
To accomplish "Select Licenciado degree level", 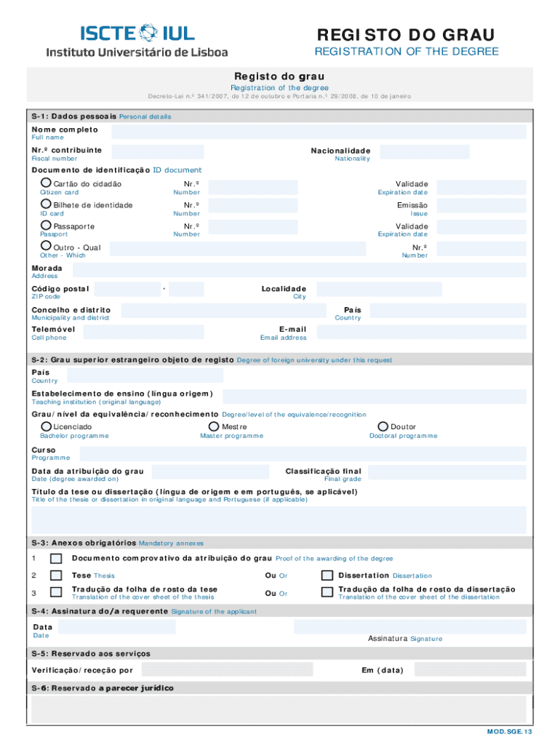I will (x=47, y=426).
